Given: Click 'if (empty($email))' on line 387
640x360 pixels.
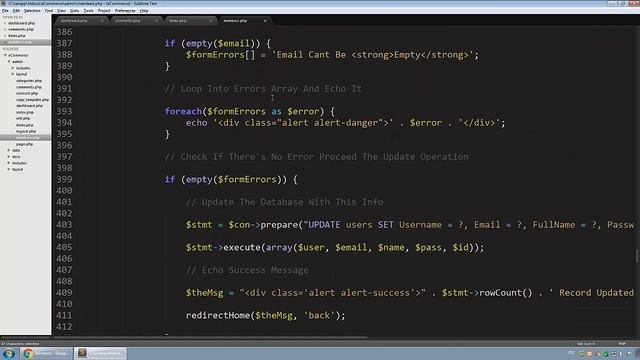Looking at the screenshot, I should click(218, 44).
